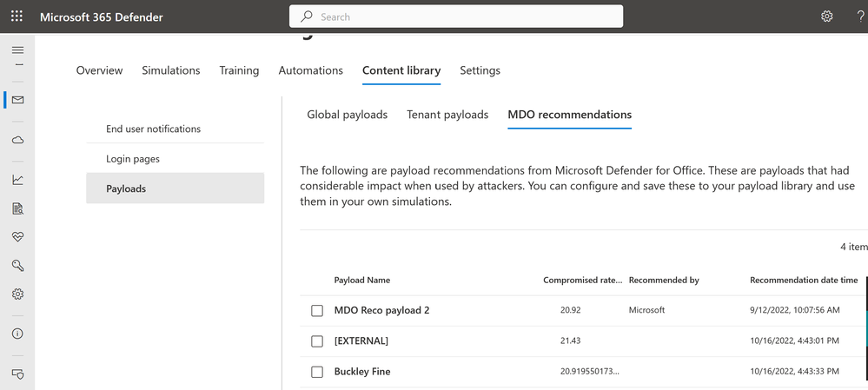Click the cloud apps icon in sidebar

(x=17, y=140)
